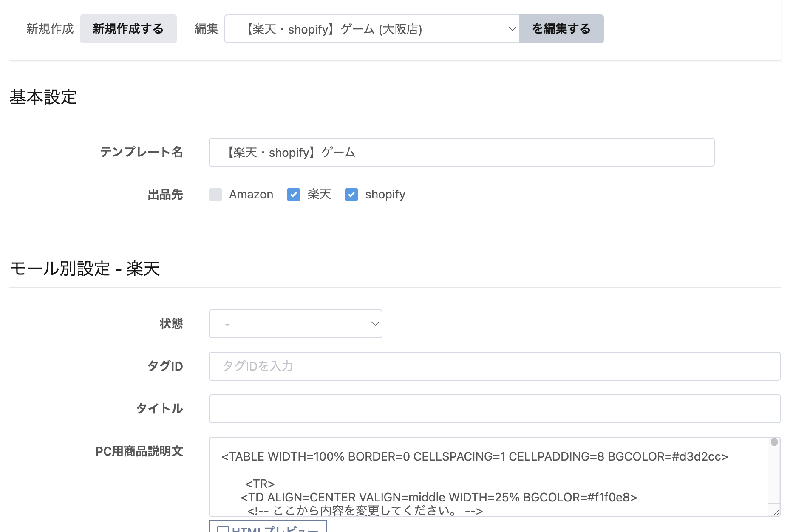Click into the タグID input field

point(494,366)
